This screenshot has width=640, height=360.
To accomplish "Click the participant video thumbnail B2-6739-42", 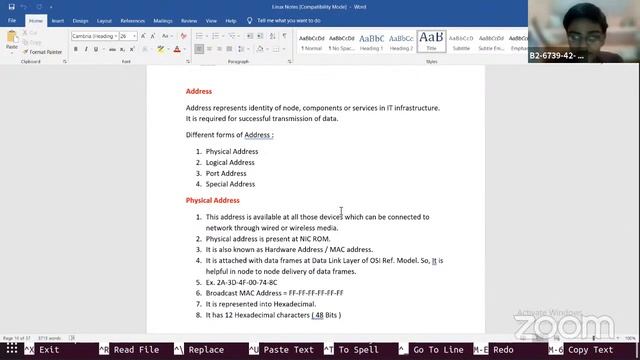I will point(584,31).
